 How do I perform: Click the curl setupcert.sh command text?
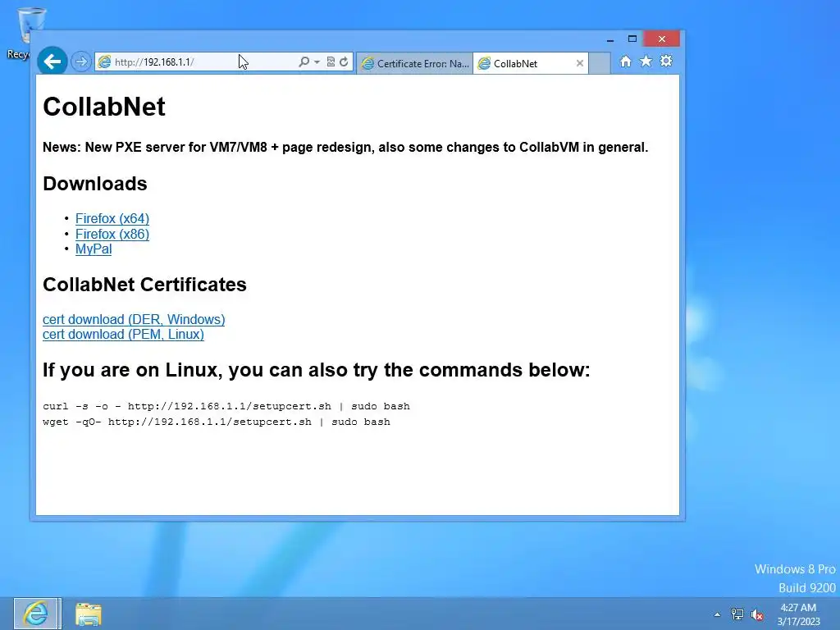(x=226, y=406)
